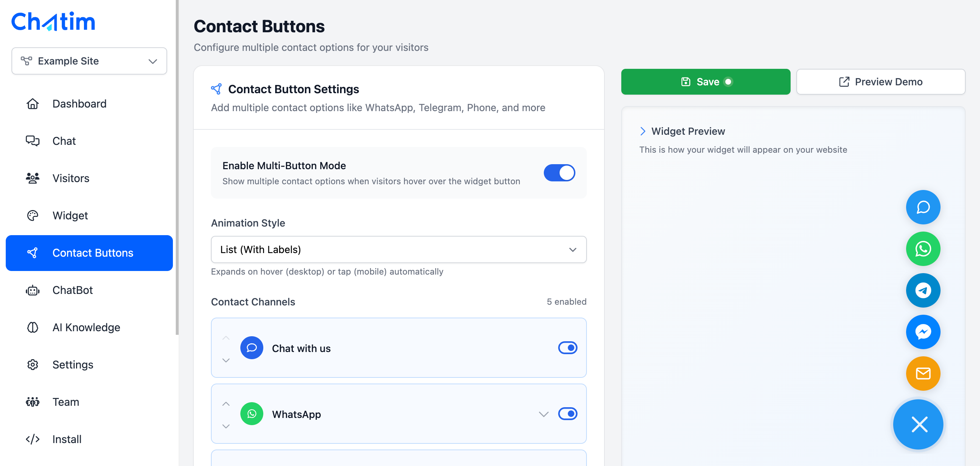Click the orange email button in preview
The width and height of the screenshot is (980, 466).
tap(923, 373)
